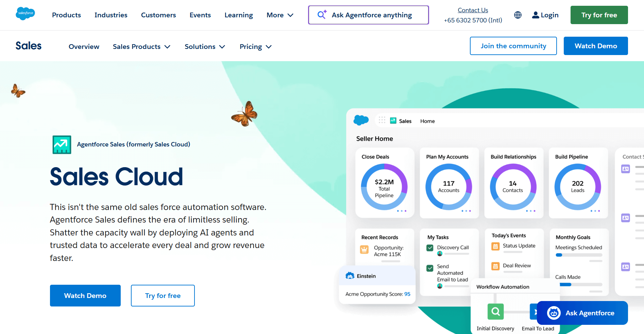Click the user silhouette icon beside Login

tap(536, 15)
